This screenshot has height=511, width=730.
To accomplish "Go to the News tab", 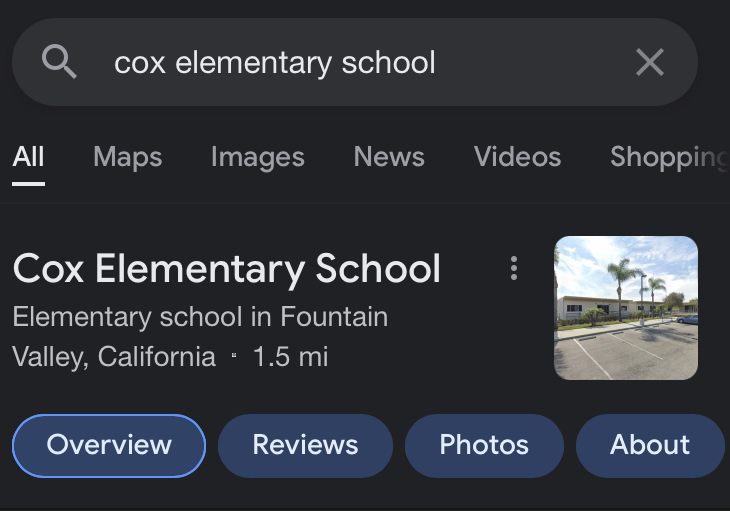I will coord(389,157).
